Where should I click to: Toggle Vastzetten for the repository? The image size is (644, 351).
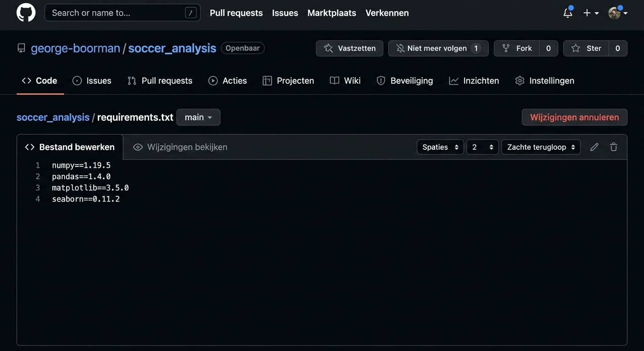[349, 48]
